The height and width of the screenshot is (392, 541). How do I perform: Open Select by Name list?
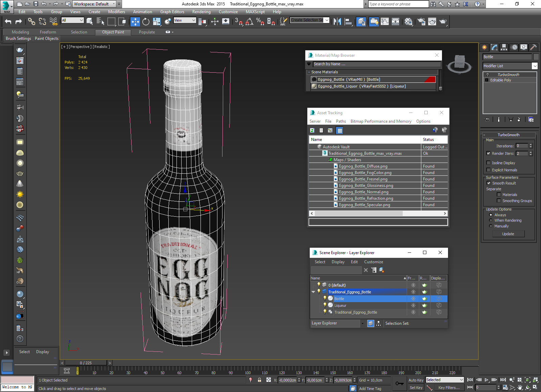pyautogui.click(x=100, y=22)
